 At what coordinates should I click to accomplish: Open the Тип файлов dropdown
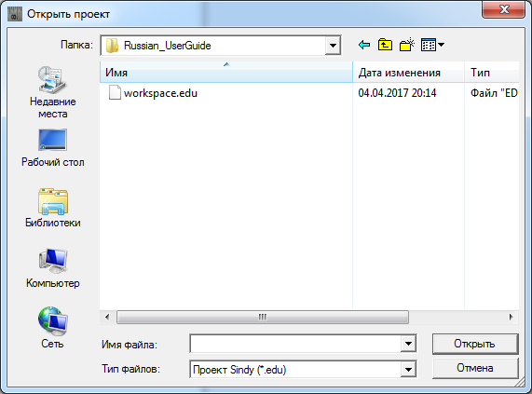pyautogui.click(x=408, y=369)
